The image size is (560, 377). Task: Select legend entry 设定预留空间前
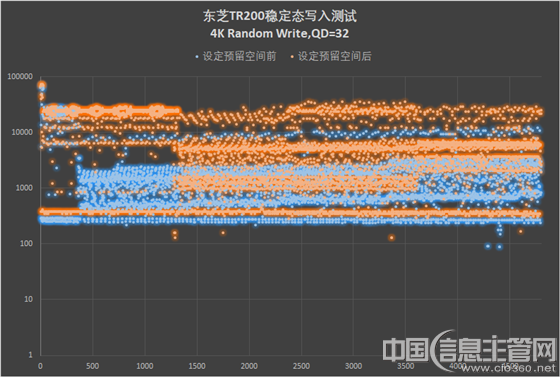coord(239,56)
